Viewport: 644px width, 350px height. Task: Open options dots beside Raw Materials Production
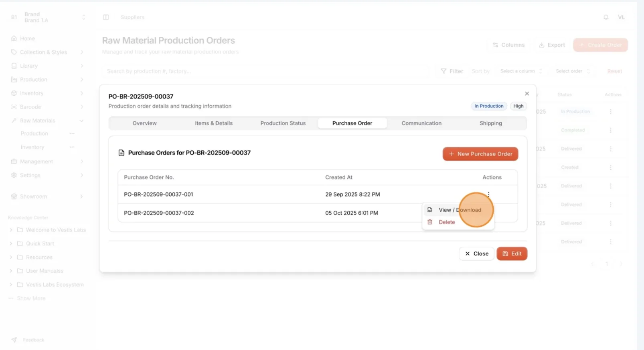pyautogui.click(x=72, y=133)
